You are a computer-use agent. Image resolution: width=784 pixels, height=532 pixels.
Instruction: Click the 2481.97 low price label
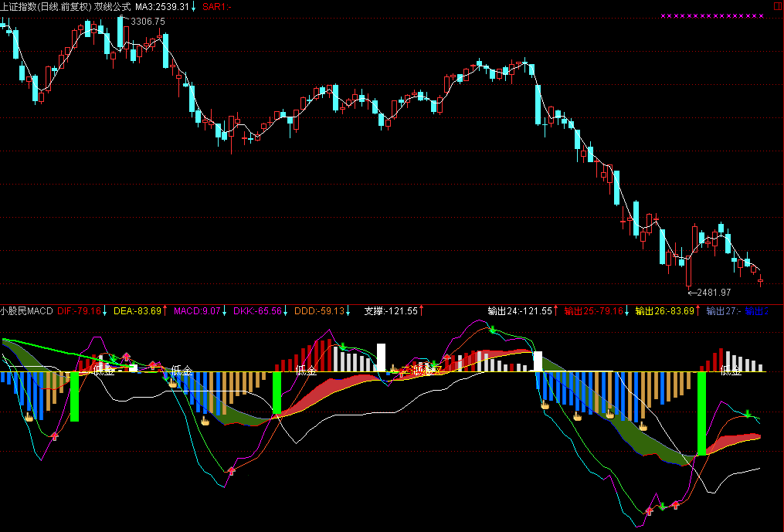click(x=714, y=293)
